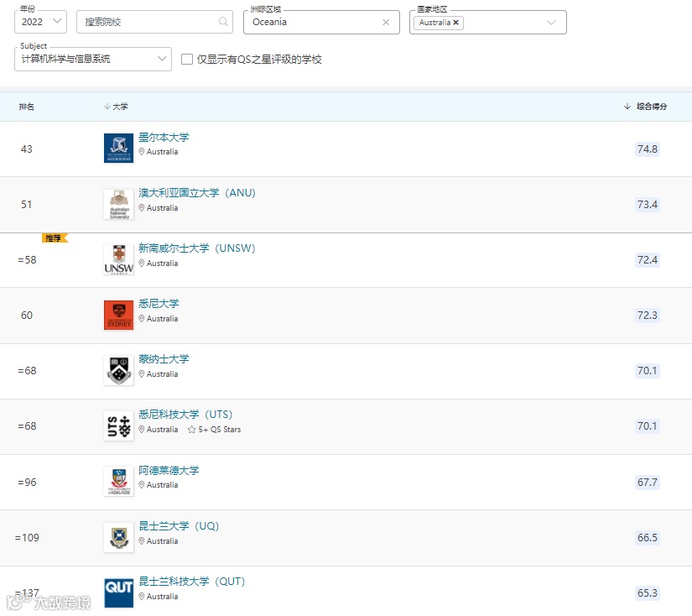Enable show only QS Stars rated schools

pos(187,60)
